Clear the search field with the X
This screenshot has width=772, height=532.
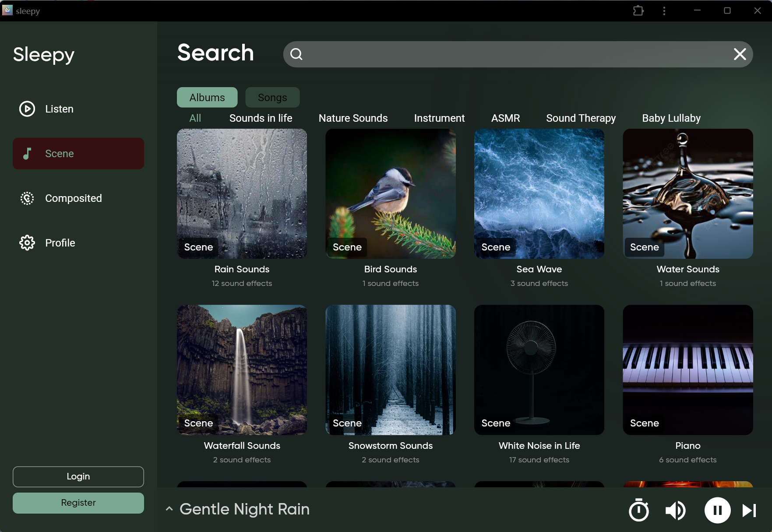click(740, 54)
